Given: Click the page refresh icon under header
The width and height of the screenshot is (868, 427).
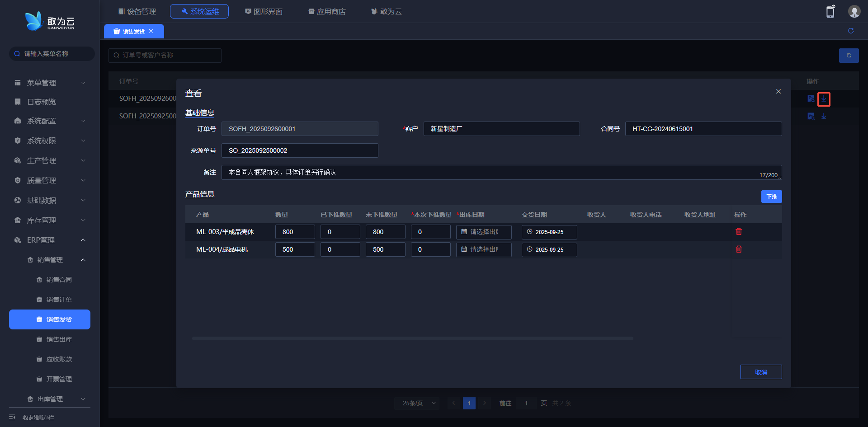Looking at the screenshot, I should click(x=851, y=31).
